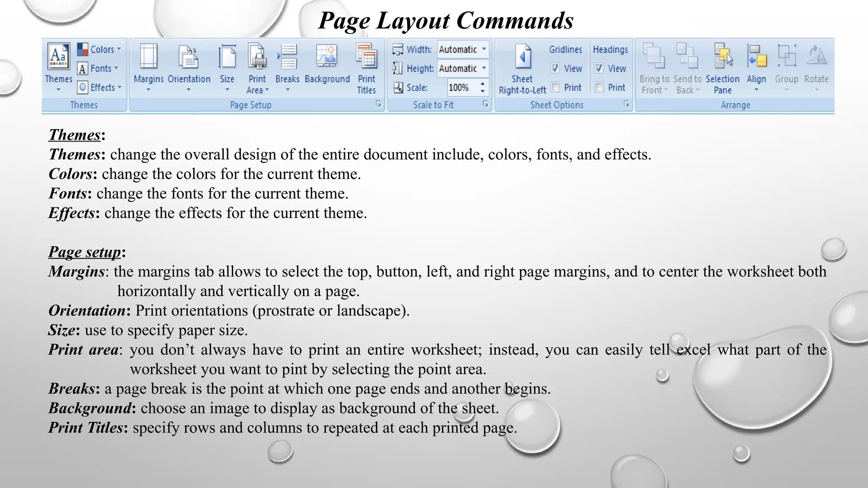Click the Width scale icon
Screen dimensions: 868x488
pyautogui.click(x=398, y=50)
